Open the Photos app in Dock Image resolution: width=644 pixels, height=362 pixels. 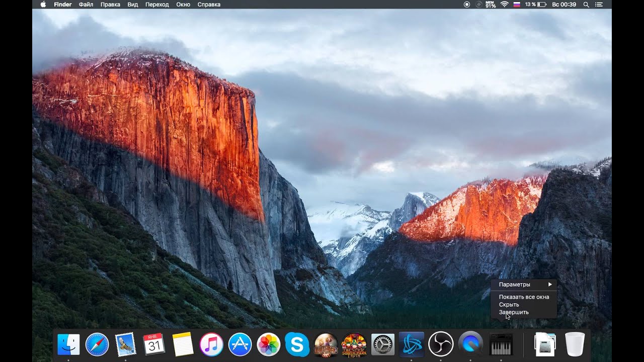(x=269, y=344)
